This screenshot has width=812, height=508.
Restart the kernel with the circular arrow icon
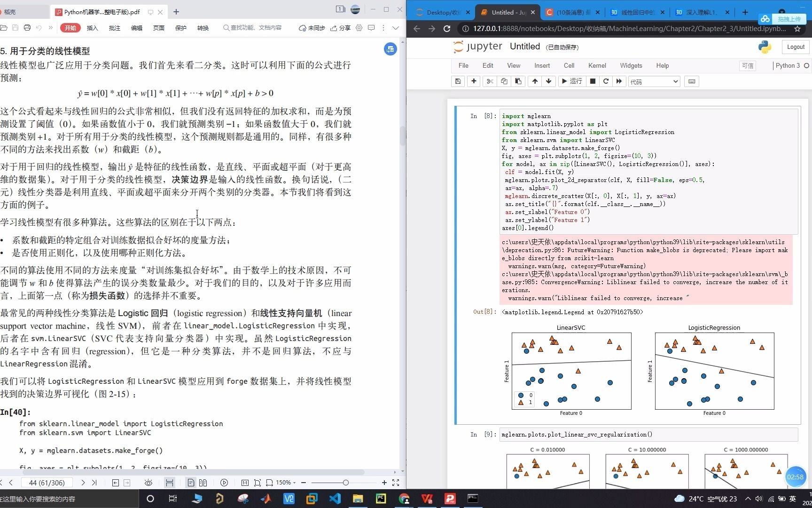click(x=606, y=81)
